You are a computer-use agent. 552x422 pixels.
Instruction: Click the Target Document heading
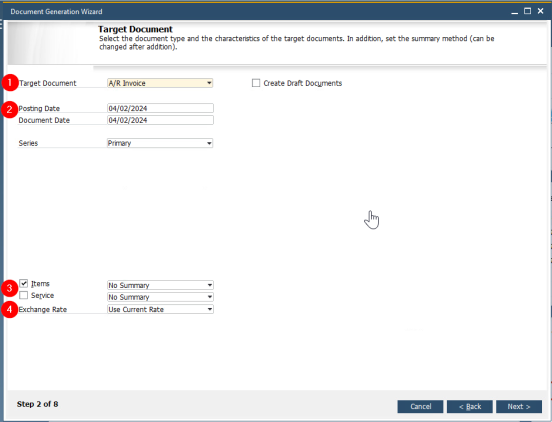[135, 29]
